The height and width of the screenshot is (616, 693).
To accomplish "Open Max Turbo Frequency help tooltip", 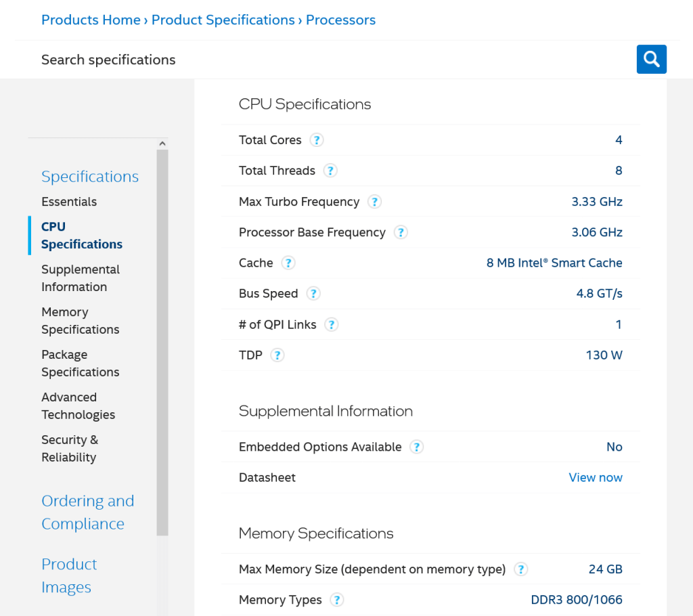I will click(x=374, y=202).
